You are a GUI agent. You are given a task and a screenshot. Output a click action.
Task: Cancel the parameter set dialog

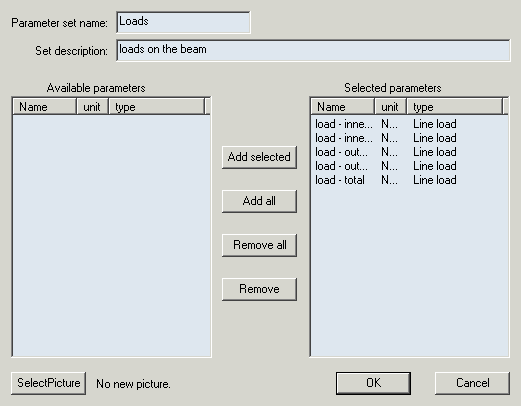click(472, 383)
